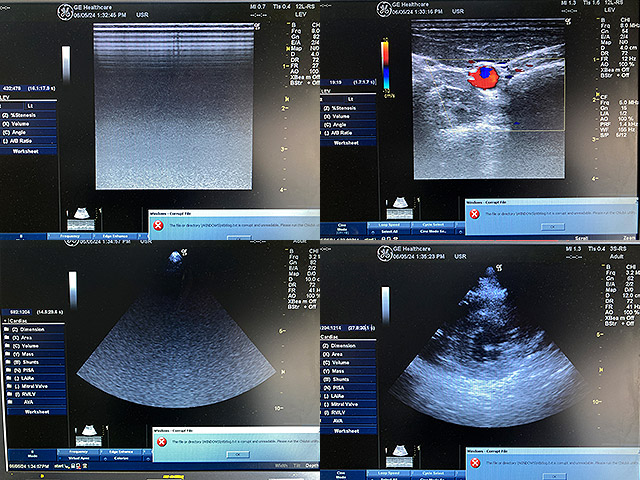Select A/B Ratio on the 1:32:46 PM screen
The width and height of the screenshot is (640, 480).
click(28, 141)
